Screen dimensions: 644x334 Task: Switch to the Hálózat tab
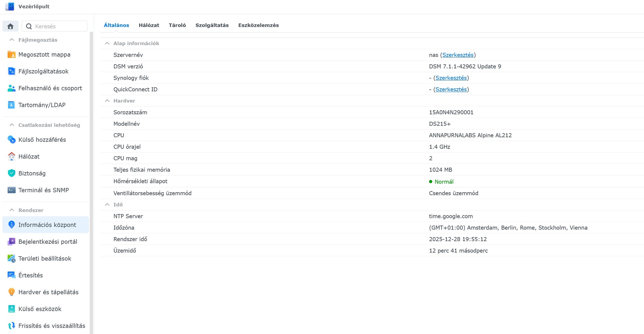pos(149,25)
